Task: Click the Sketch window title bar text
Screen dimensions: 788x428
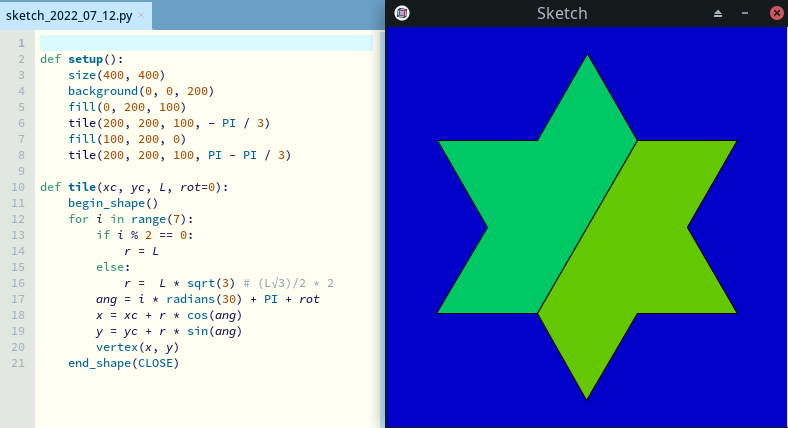Action: 562,14
